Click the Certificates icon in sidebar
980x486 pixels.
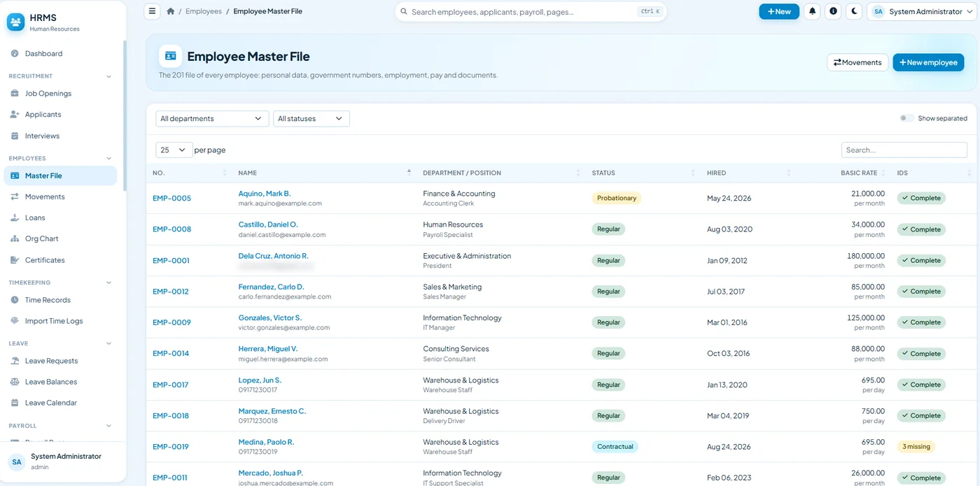pyautogui.click(x=15, y=260)
